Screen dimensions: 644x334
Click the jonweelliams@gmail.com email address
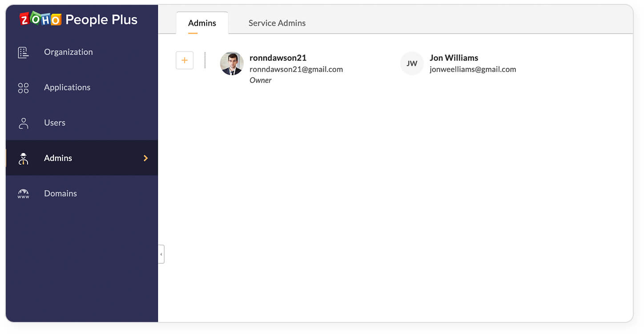[472, 69]
